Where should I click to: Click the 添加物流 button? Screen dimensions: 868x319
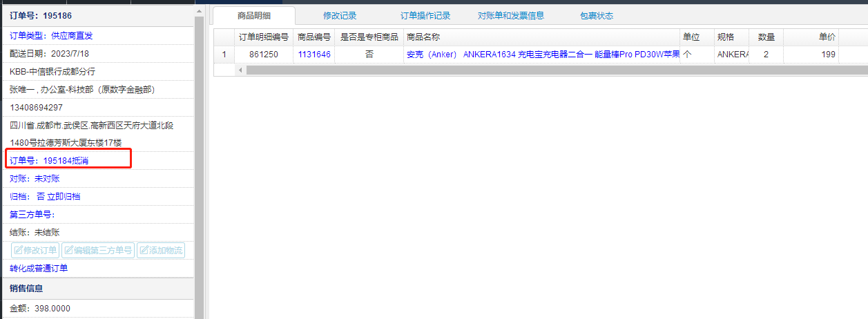tap(161, 250)
